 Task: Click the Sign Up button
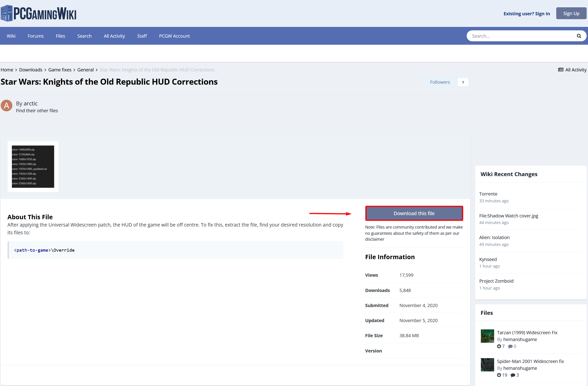(571, 13)
